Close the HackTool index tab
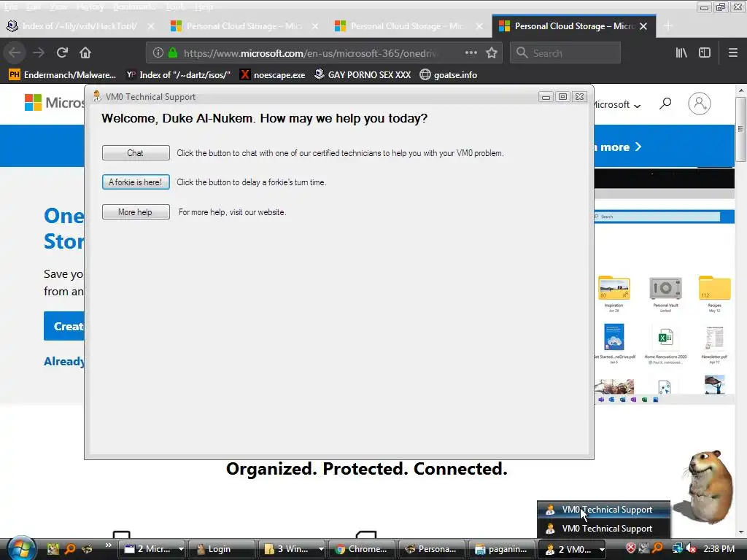The image size is (747, 560). pos(150,26)
